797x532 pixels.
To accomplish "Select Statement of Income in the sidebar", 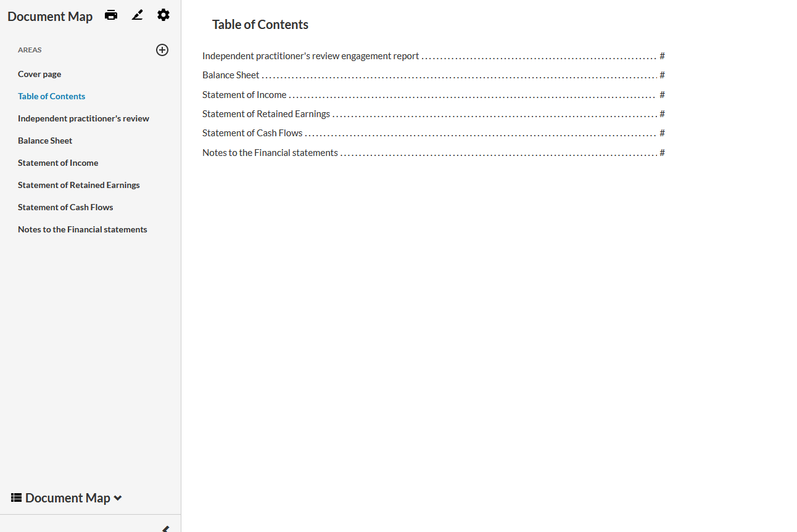I will pos(58,163).
